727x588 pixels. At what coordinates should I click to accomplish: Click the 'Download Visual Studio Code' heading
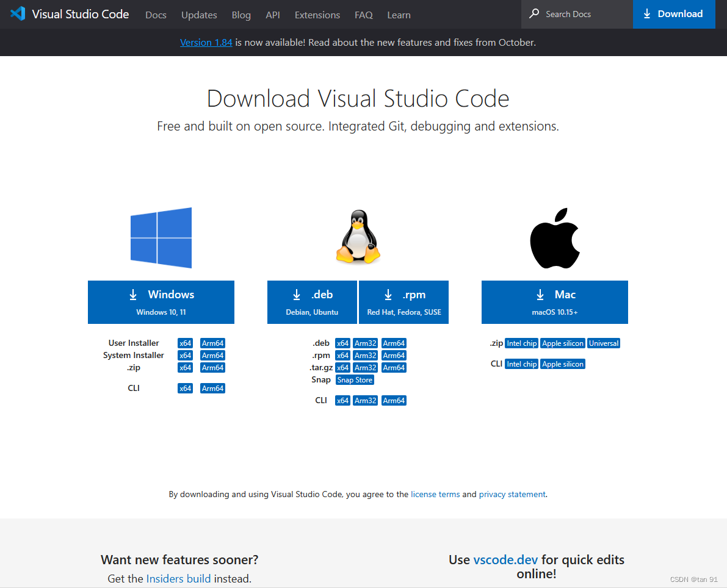pos(358,99)
